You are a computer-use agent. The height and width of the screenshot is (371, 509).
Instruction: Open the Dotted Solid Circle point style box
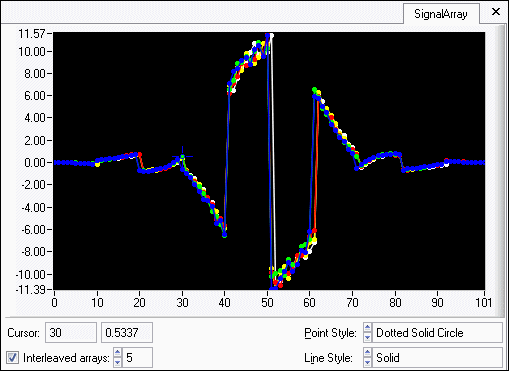tap(437, 333)
